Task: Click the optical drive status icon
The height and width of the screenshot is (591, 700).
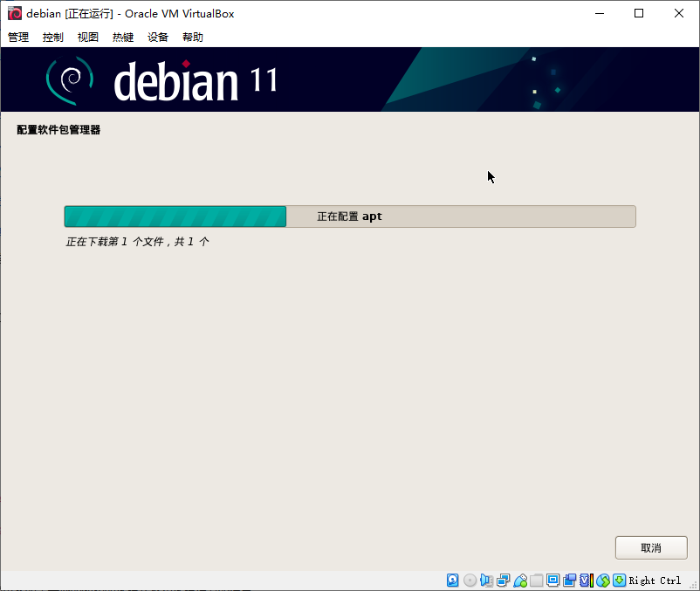Action: pos(470,580)
